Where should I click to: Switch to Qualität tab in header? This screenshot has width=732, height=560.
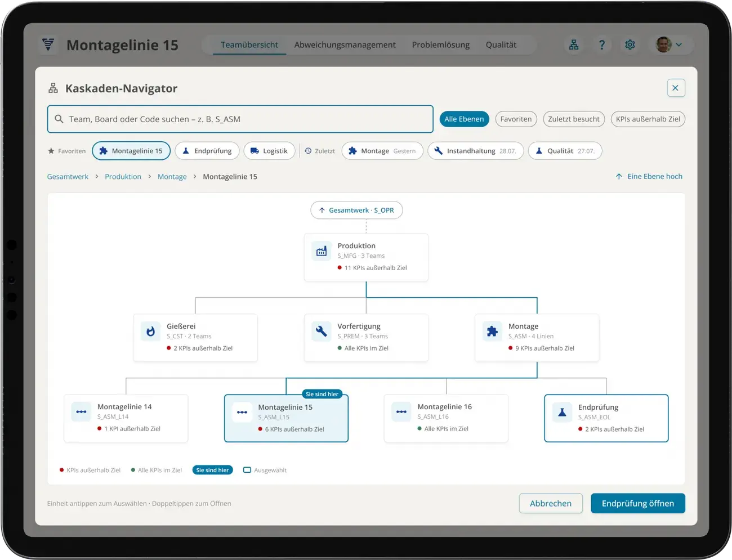(x=501, y=45)
